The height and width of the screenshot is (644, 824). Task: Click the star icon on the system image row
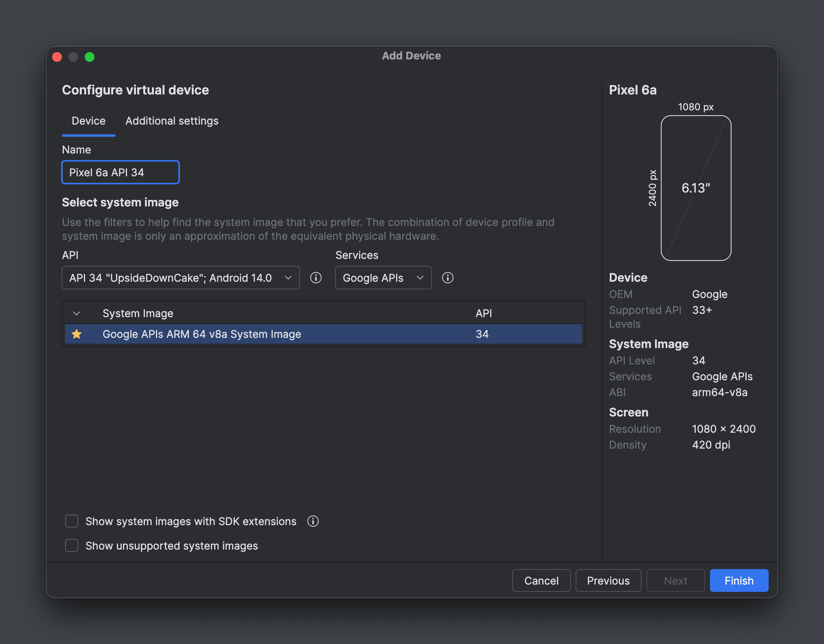[x=77, y=334]
